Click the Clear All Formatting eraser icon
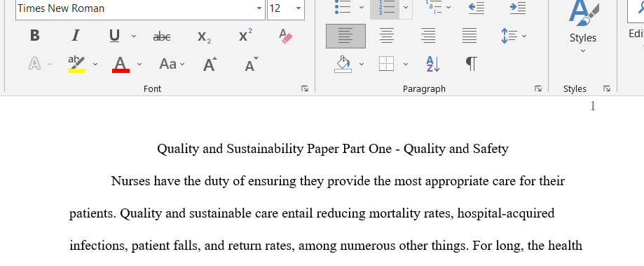The height and width of the screenshot is (266, 644). coord(285,36)
